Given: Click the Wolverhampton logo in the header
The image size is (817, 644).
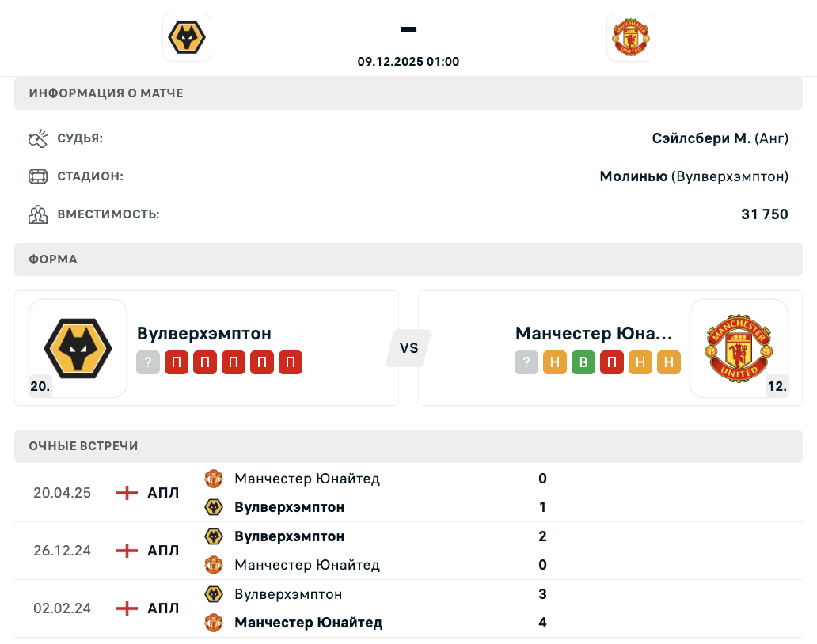Looking at the screenshot, I should pos(187,37).
